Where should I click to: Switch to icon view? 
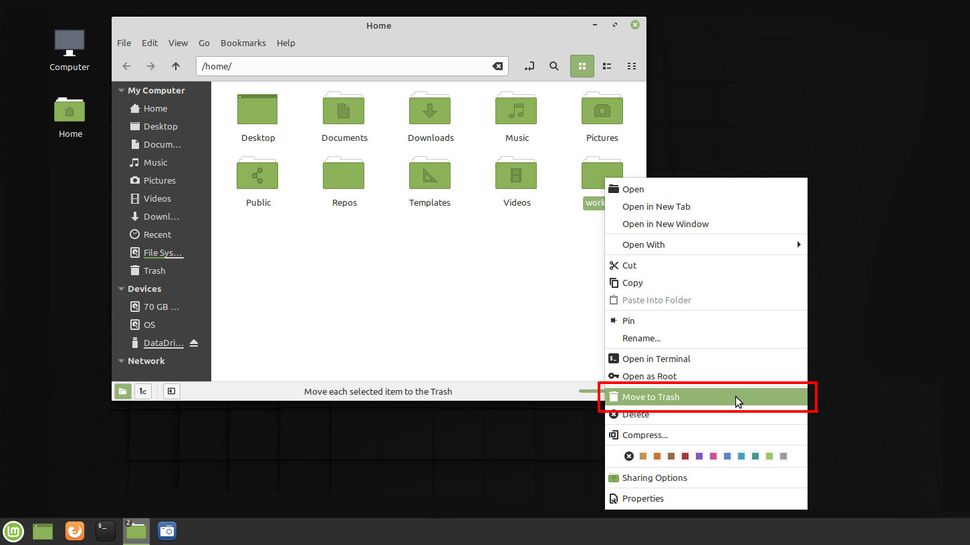(x=582, y=66)
